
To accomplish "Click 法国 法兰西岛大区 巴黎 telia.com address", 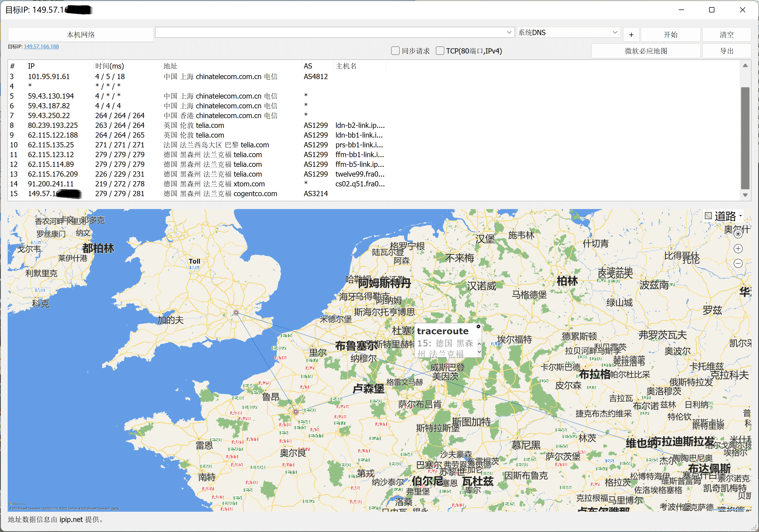I will tap(216, 145).
